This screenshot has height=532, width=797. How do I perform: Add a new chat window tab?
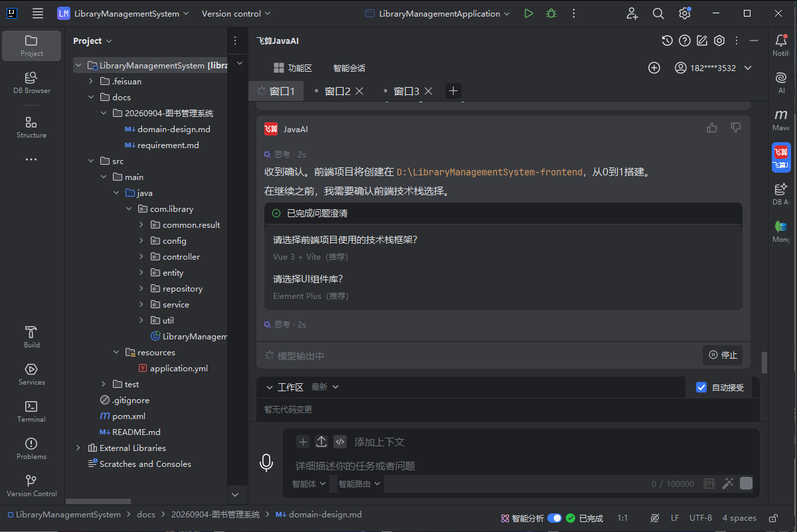pyautogui.click(x=453, y=91)
